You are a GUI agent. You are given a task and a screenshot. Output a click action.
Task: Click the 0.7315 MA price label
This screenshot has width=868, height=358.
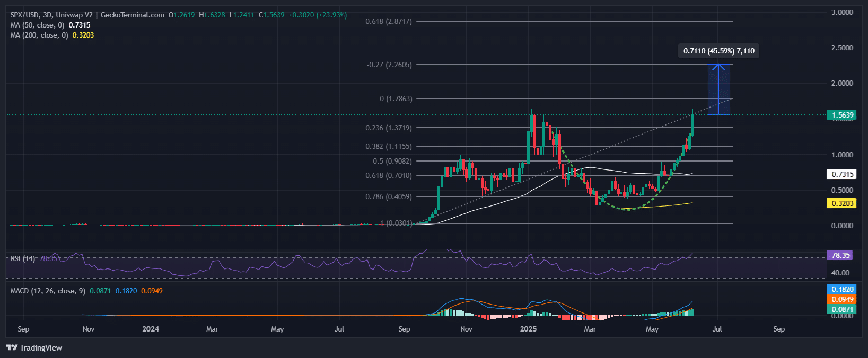coord(842,174)
